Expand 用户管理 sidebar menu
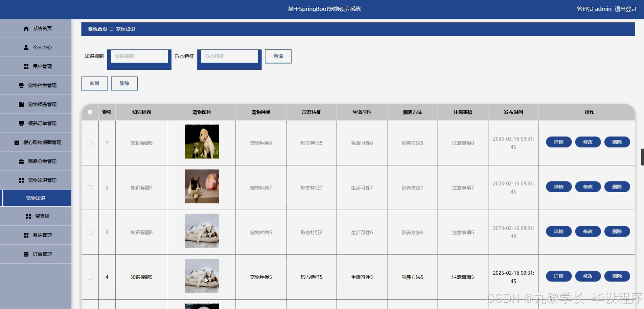This screenshot has width=644, height=309. tap(36, 66)
